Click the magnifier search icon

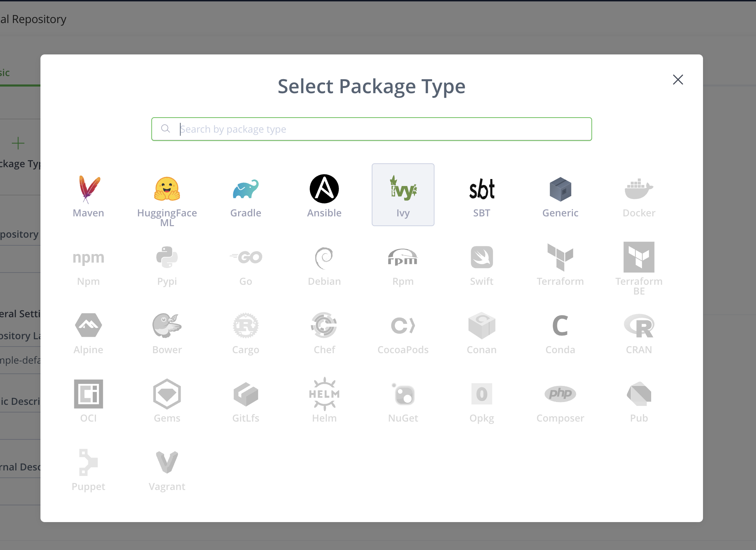click(x=166, y=129)
